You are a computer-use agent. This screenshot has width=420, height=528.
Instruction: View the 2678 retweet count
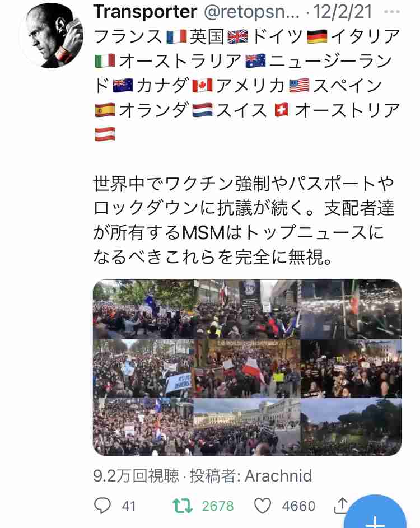[218, 506]
